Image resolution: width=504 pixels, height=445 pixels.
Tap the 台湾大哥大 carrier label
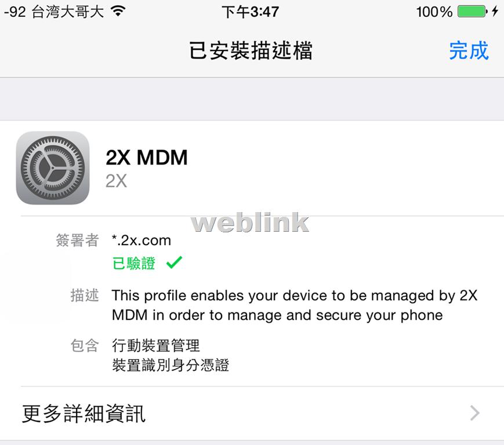click(68, 12)
